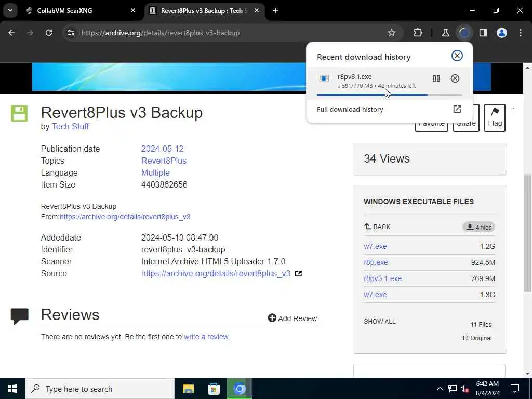
Task: Click BACK in the Windows Executable Files panel
Action: [x=377, y=227]
